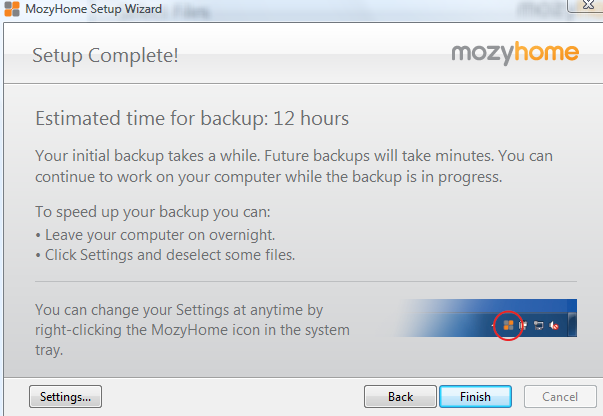This screenshot has height=416, width=603.
Task: Click the circled MozyHome tray icon in the illustration
Action: pos(508,326)
